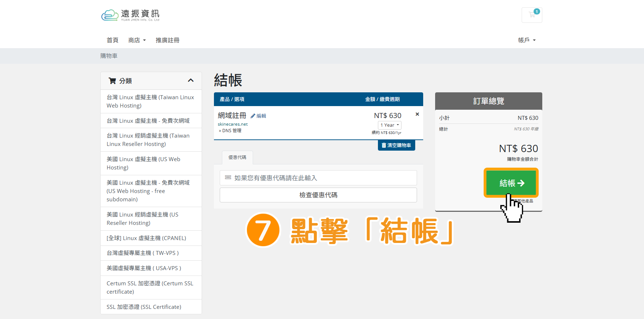The height and width of the screenshot is (319, 644).
Task: Remove the domain item with the × icon
Action: (417, 114)
